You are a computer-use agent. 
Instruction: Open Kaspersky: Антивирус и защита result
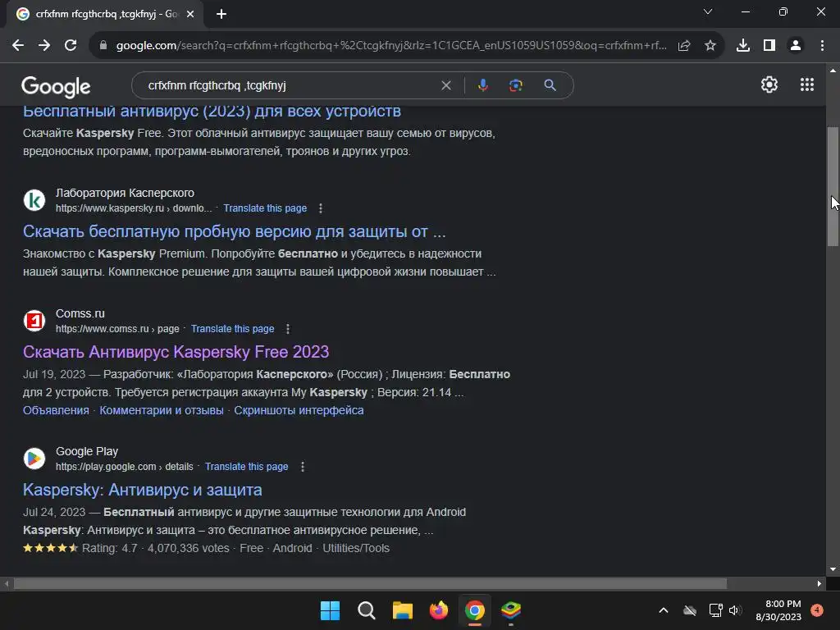pyautogui.click(x=142, y=490)
